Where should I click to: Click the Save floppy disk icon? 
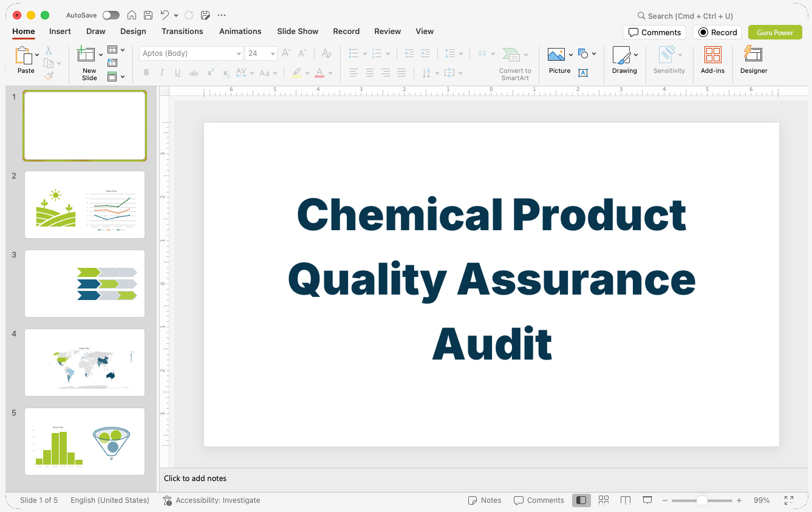(x=148, y=15)
